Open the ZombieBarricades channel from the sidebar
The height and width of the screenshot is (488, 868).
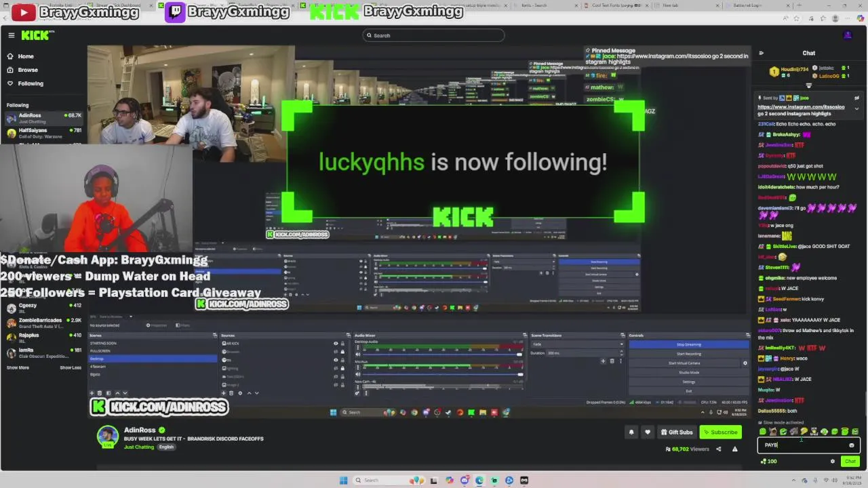[x=44, y=323]
